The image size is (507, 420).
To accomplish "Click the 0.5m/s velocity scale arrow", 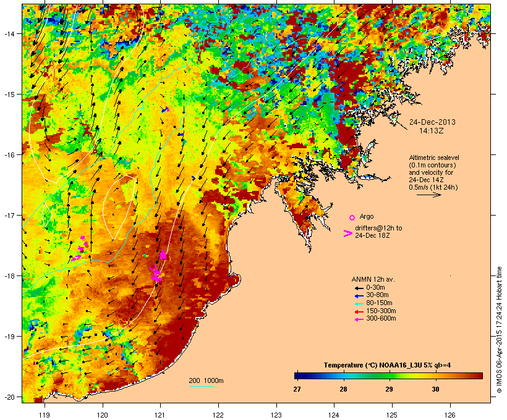I will pos(428,195).
